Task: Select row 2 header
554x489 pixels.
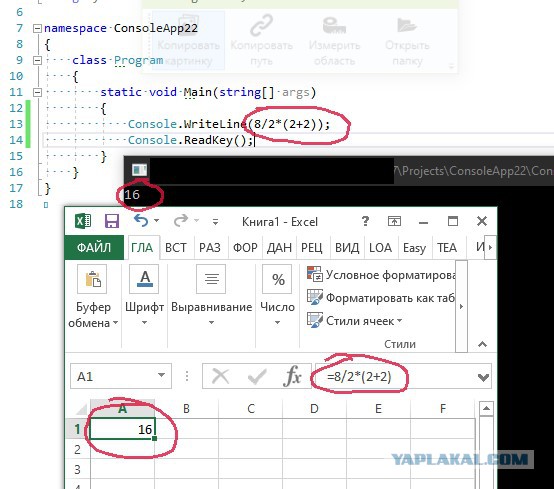Action: (x=78, y=449)
